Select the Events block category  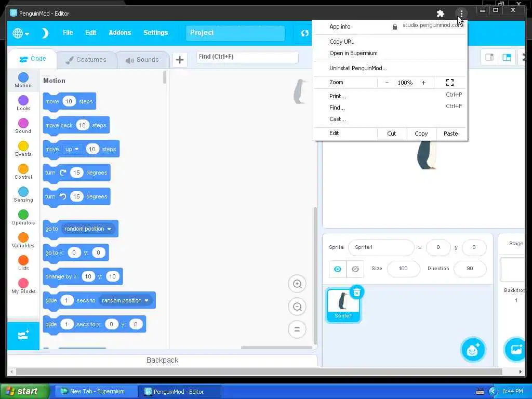click(23, 149)
